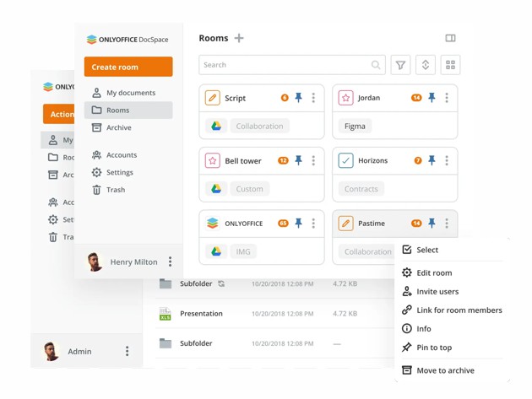Open Admin options menu in back window
The image size is (532, 399).
127,351
